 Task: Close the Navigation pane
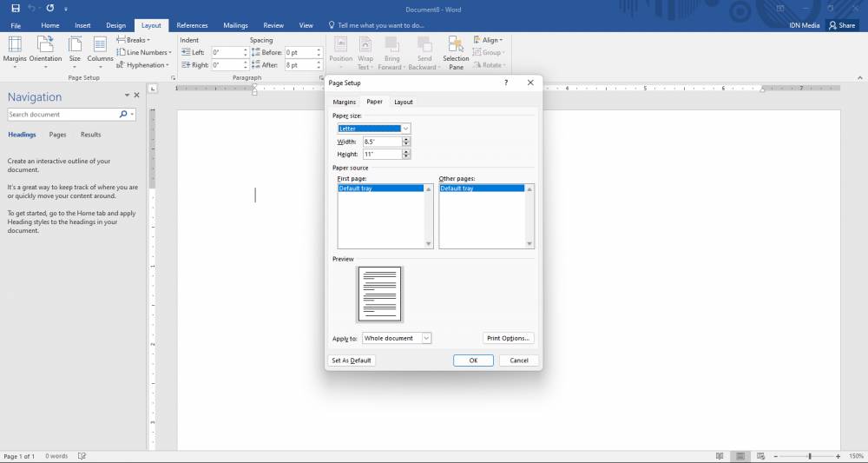tap(137, 96)
